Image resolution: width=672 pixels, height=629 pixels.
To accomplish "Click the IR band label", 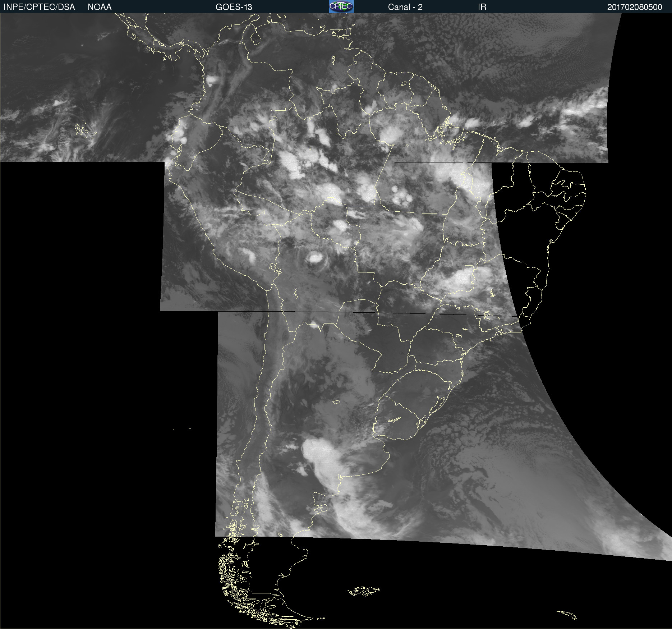I will 482,7.
